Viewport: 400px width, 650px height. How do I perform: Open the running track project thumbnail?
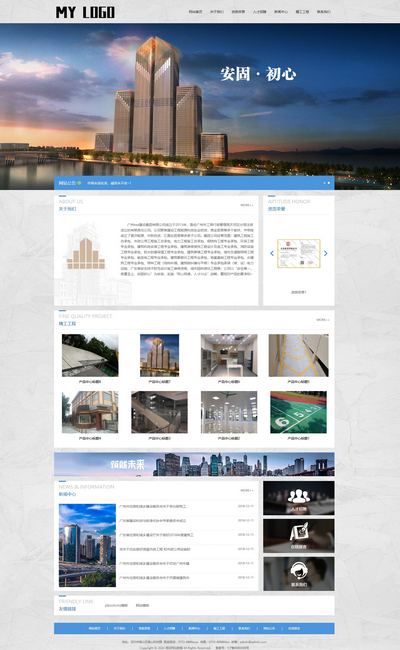298,412
